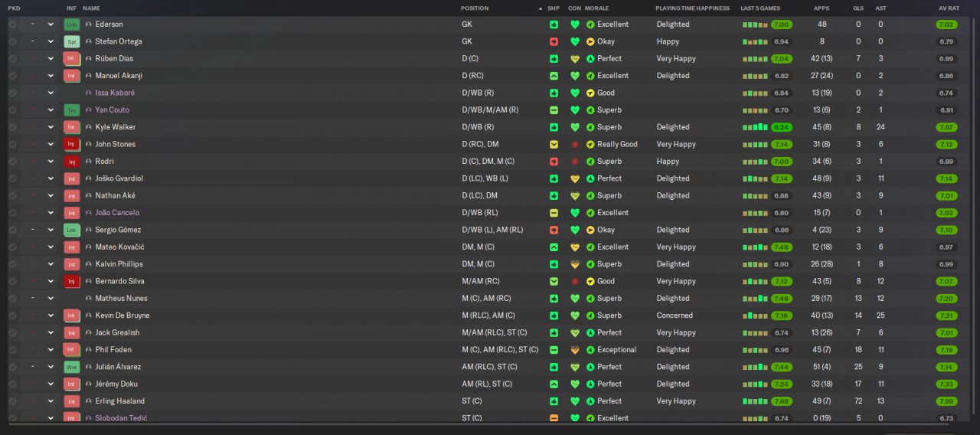Click Yan Couto's yellow sharpness icon
The height and width of the screenshot is (435, 980).
(x=554, y=110)
